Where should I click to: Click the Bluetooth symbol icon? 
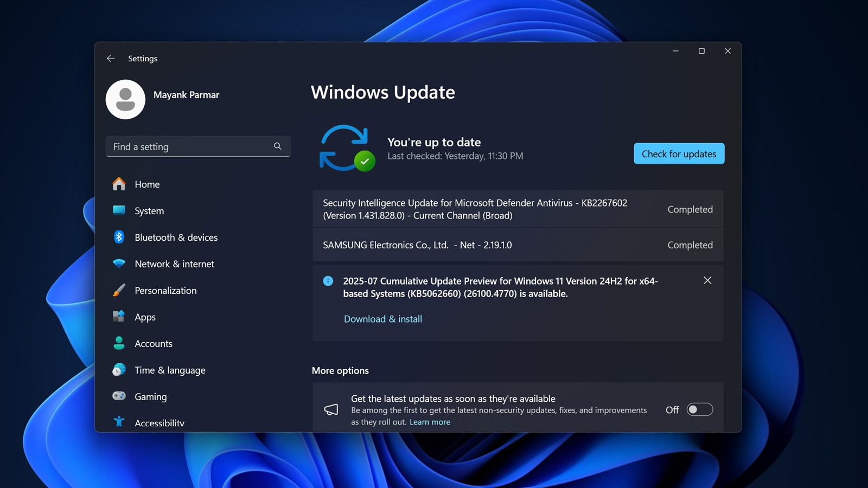(x=119, y=237)
